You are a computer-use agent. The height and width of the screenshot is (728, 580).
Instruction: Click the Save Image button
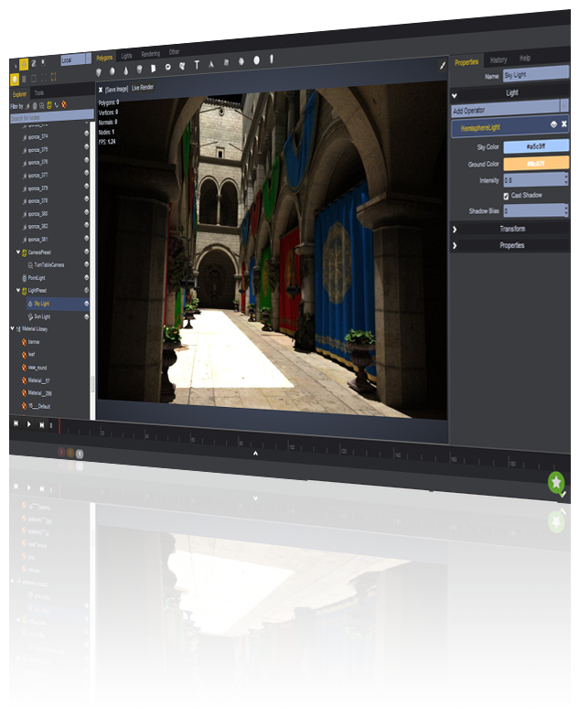(x=116, y=88)
